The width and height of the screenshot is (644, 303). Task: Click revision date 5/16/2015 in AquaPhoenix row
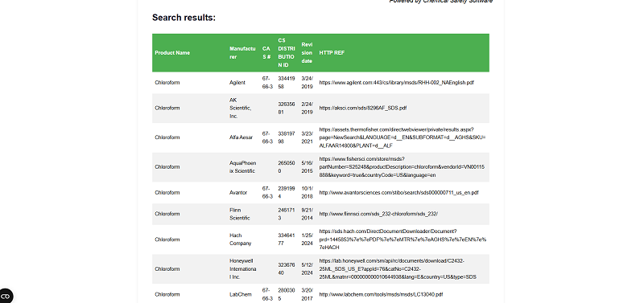click(x=307, y=167)
